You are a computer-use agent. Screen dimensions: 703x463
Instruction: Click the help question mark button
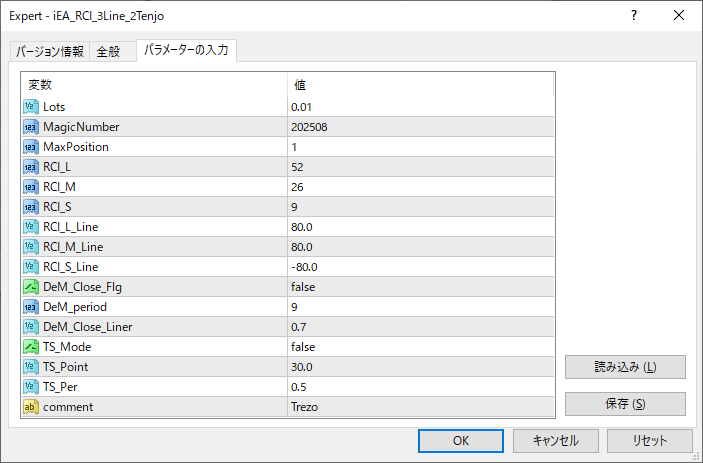(633, 15)
